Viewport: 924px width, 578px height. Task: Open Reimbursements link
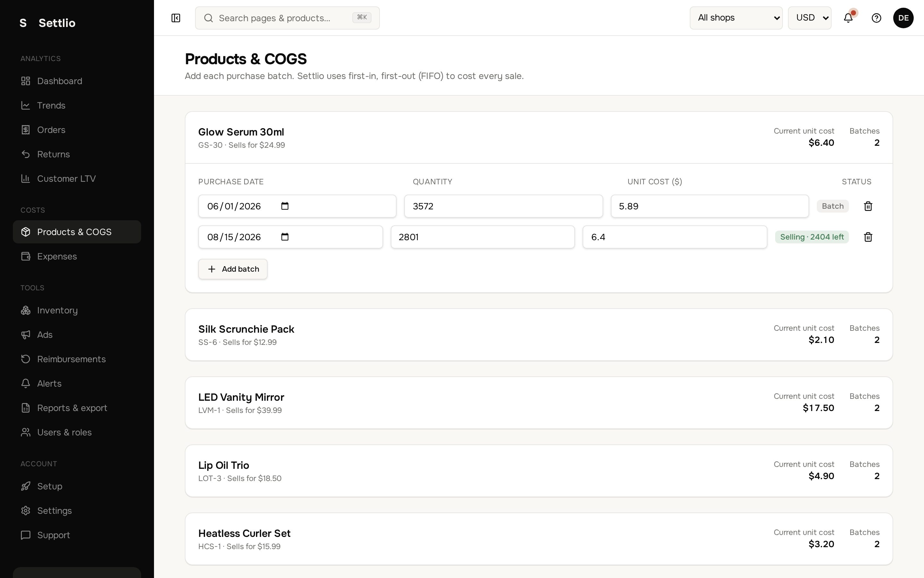coord(77,359)
